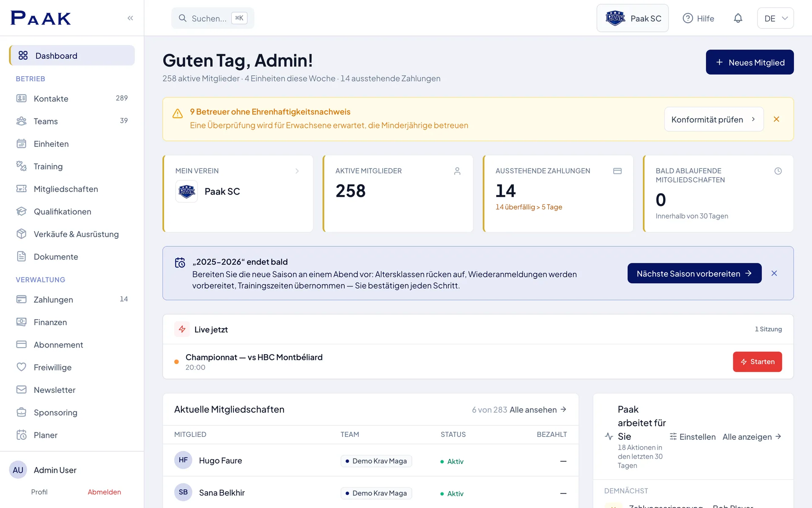Viewport: 812px width, 508px height.
Task: Click the person icon on Aktive Mitglieder card
Action: coord(457,171)
